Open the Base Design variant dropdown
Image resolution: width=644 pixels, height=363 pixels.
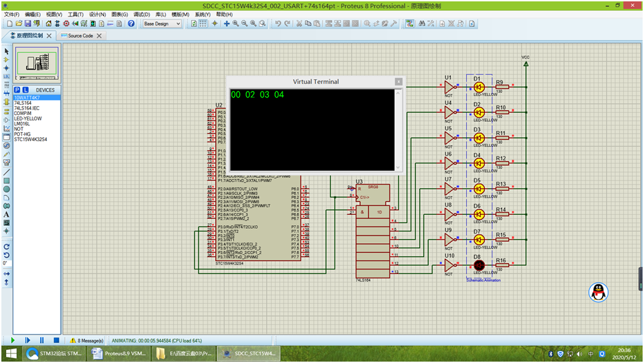point(178,23)
